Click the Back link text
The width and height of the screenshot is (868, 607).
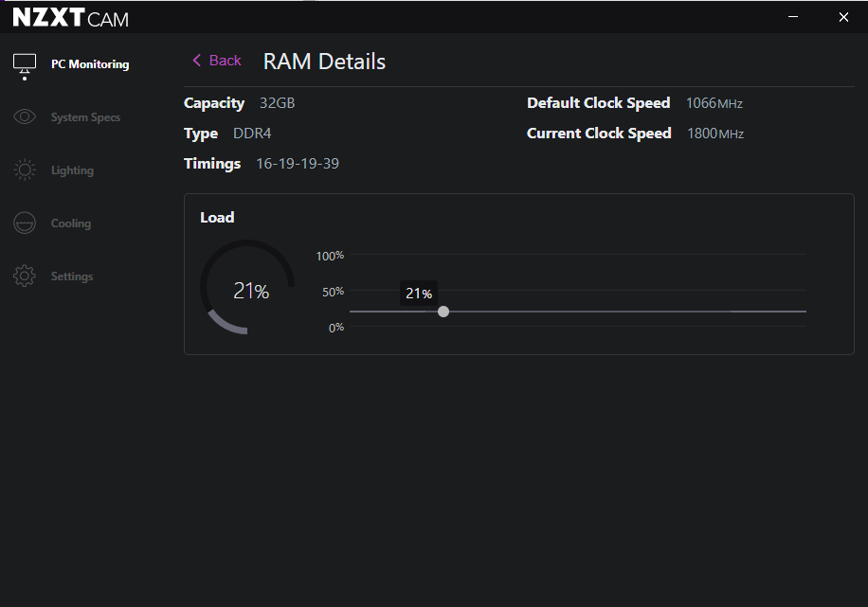226,61
